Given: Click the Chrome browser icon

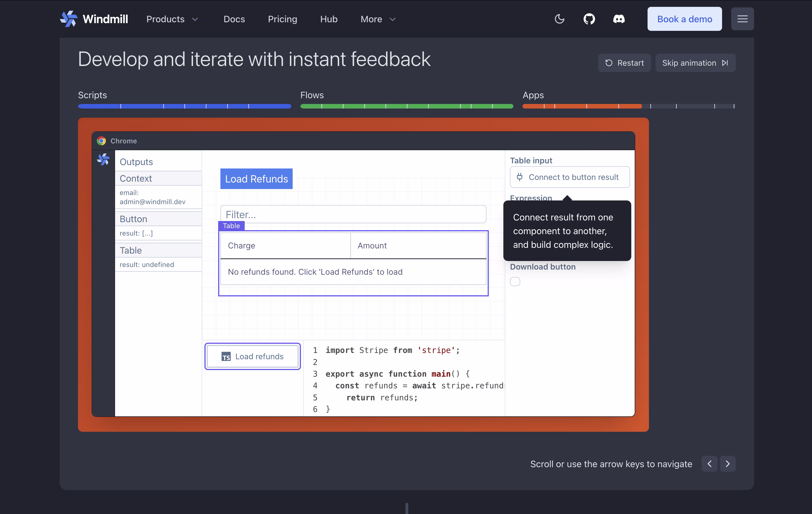Looking at the screenshot, I should pos(102,141).
